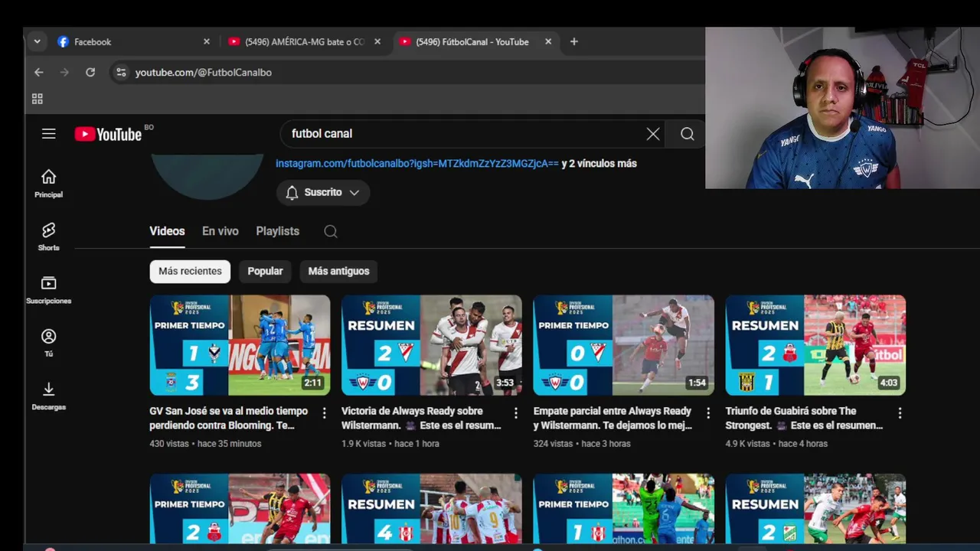Select the Más antiguos filter chip
This screenshot has height=551, width=980.
338,271
